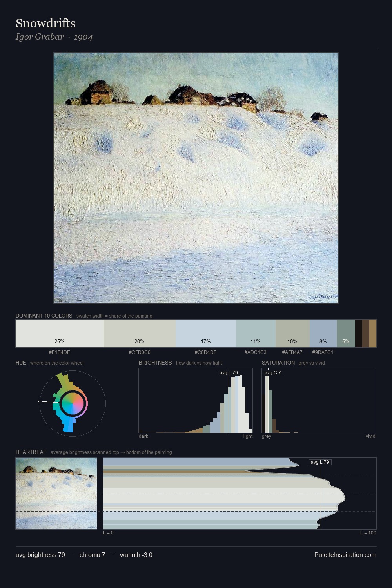Click hex label '#C6D4DF'
The height and width of the screenshot is (588, 392).
pyautogui.click(x=206, y=352)
